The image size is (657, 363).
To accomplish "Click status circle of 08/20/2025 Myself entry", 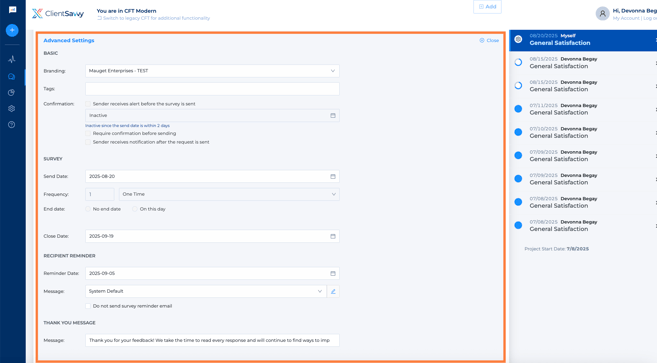I will [518, 39].
